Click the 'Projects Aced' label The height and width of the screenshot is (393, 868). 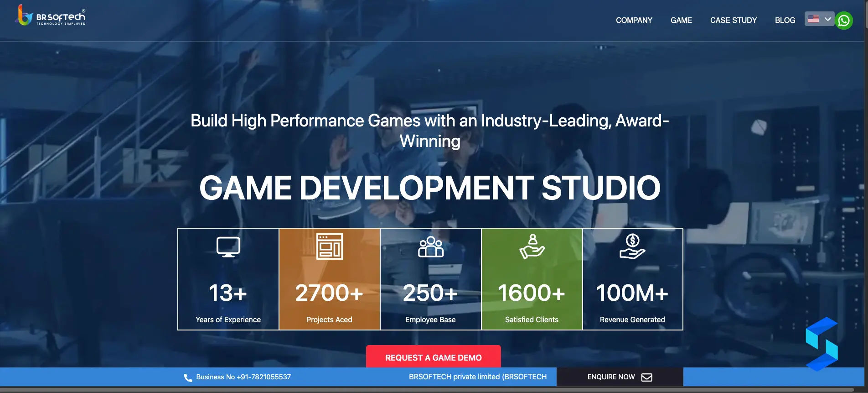click(329, 320)
